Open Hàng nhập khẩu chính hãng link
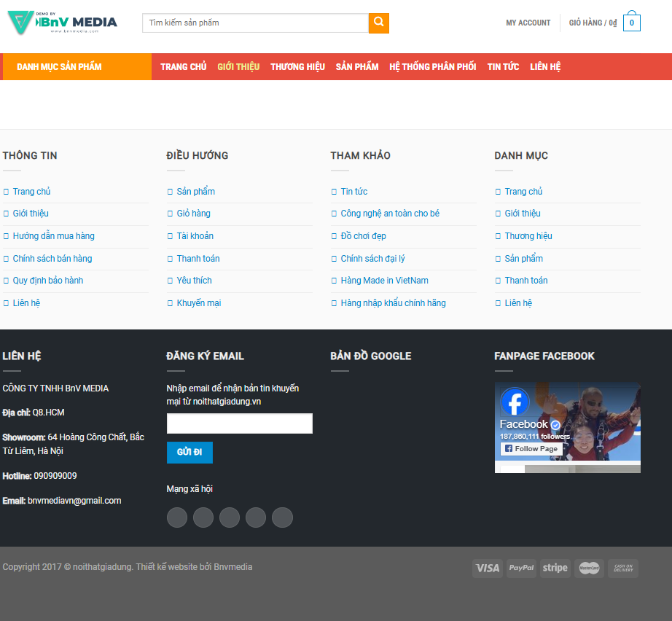 (393, 303)
